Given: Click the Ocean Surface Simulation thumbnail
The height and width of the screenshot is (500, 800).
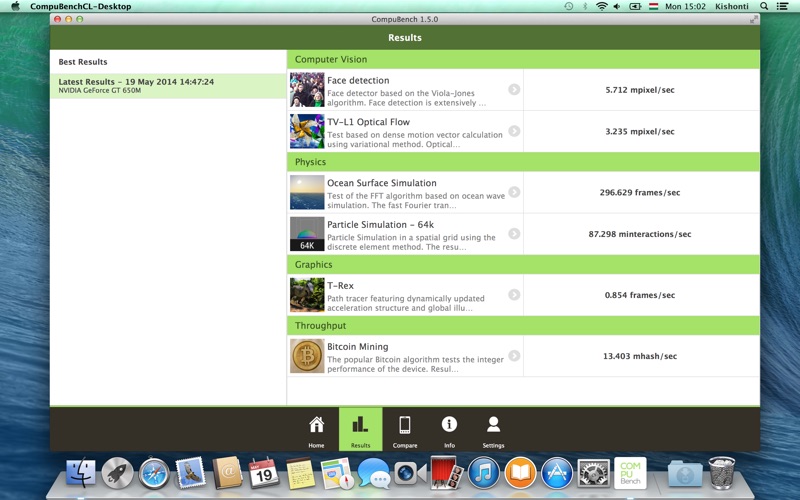Looking at the screenshot, I should (307, 192).
